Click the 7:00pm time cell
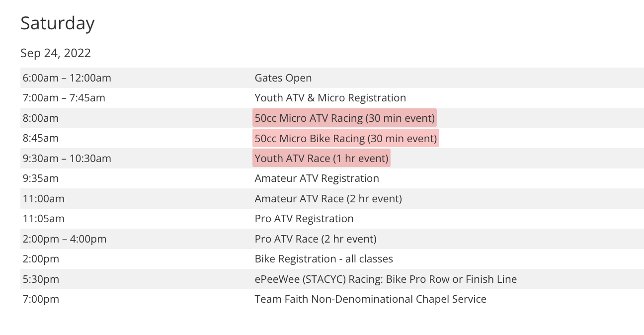Viewport: 644px width, 335px height. point(41,299)
